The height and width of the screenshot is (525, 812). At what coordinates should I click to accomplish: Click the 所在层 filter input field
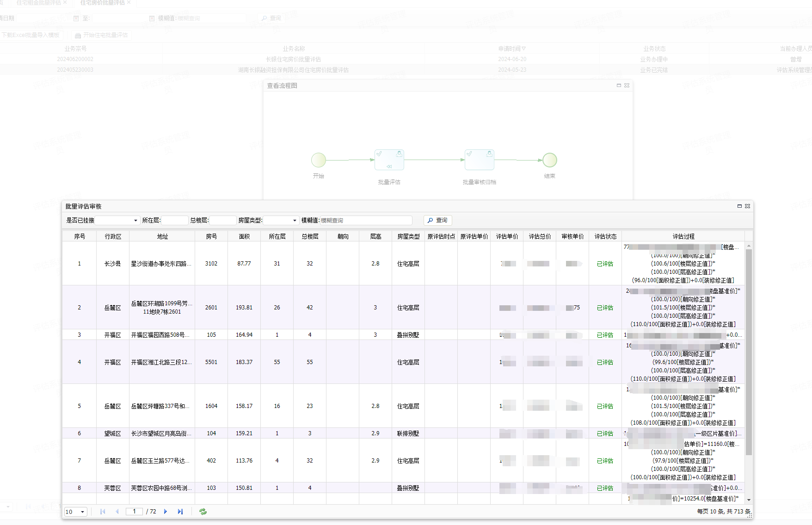174,221
